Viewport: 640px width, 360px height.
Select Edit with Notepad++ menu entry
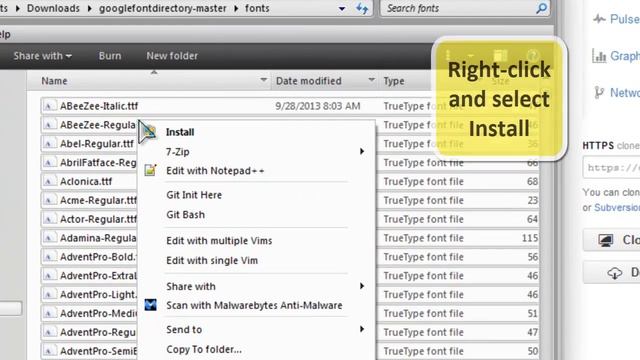click(x=215, y=171)
